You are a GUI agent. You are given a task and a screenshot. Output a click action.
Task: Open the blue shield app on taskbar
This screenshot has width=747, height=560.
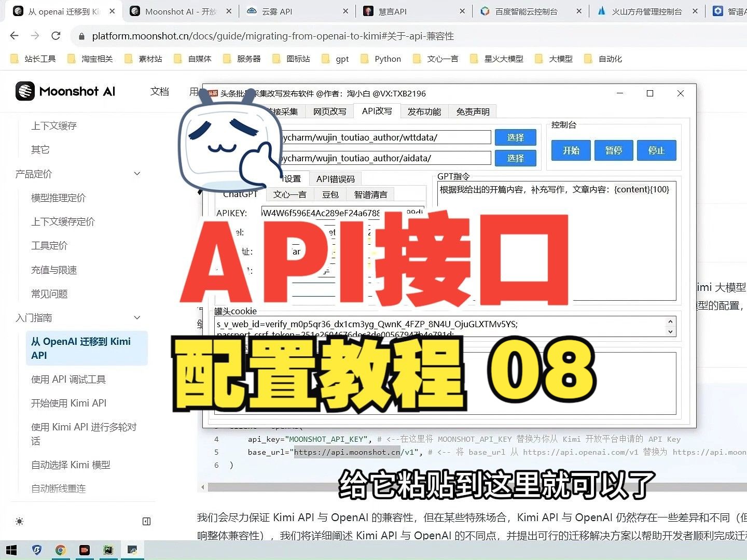point(36,550)
